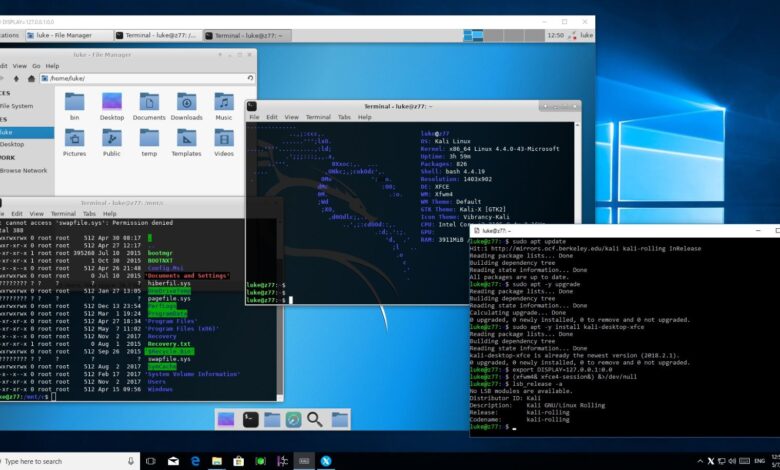The height and width of the screenshot is (470, 780).
Task: Click the microphone in Windows search box
Action: click(x=131, y=461)
